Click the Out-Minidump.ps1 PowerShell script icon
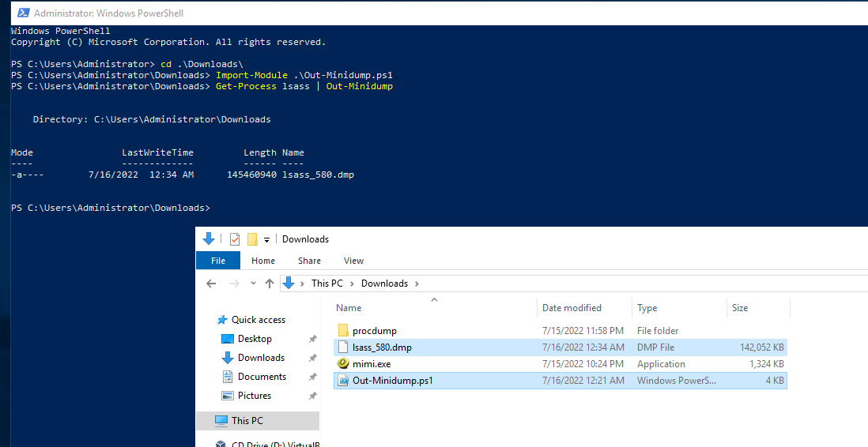868x447 pixels. [x=343, y=381]
